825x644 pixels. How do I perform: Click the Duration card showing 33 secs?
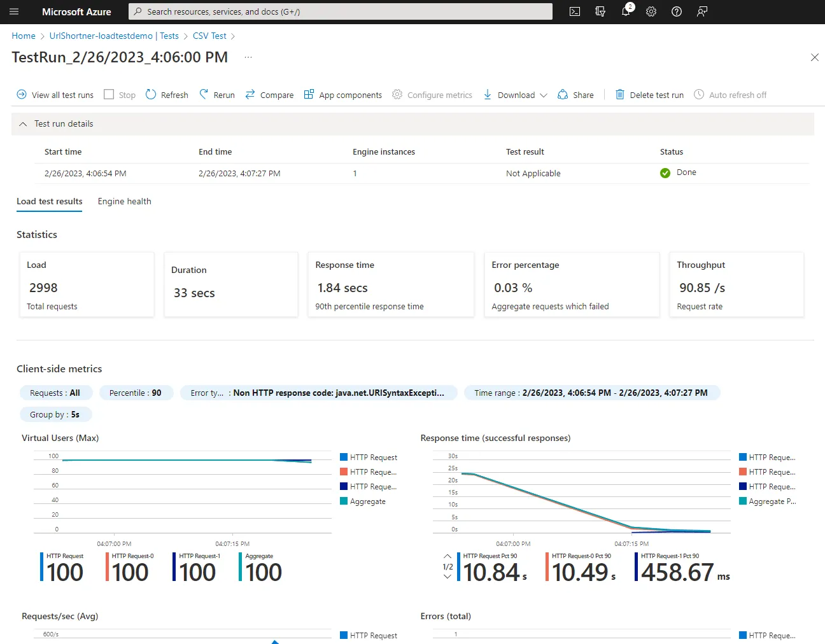[231, 284]
